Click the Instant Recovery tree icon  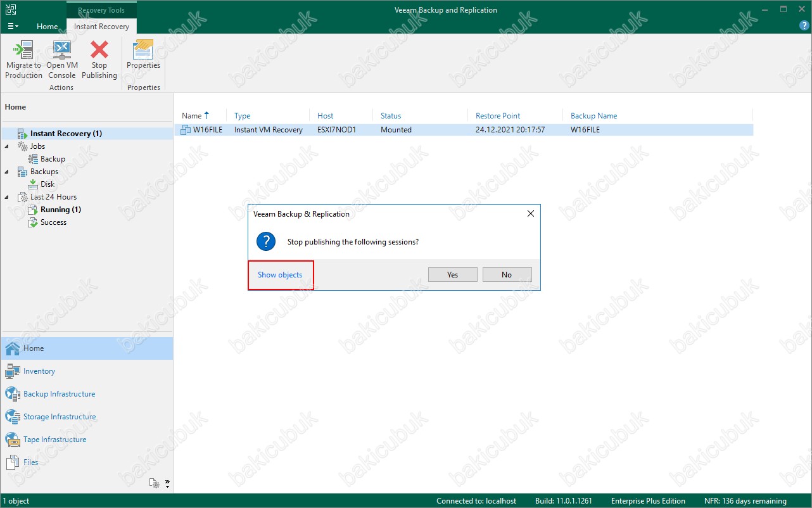(x=22, y=134)
